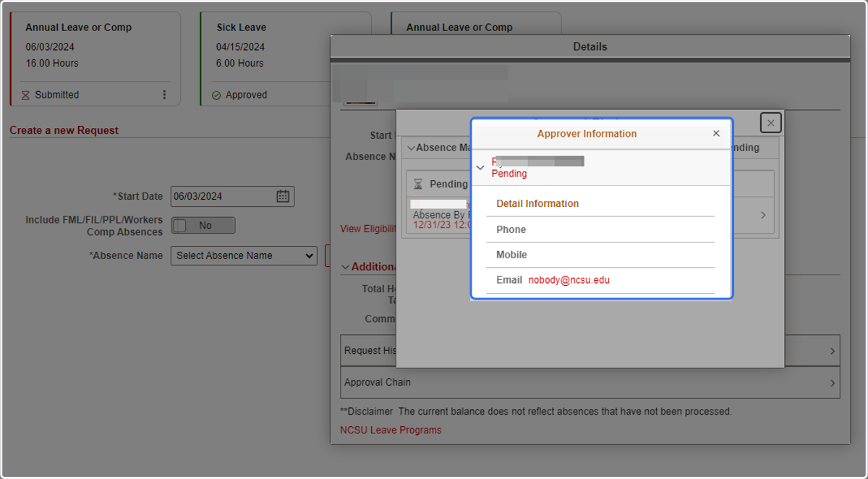This screenshot has width=868, height=479.
Task: Click the Approved checkmark status icon
Action: pos(216,95)
